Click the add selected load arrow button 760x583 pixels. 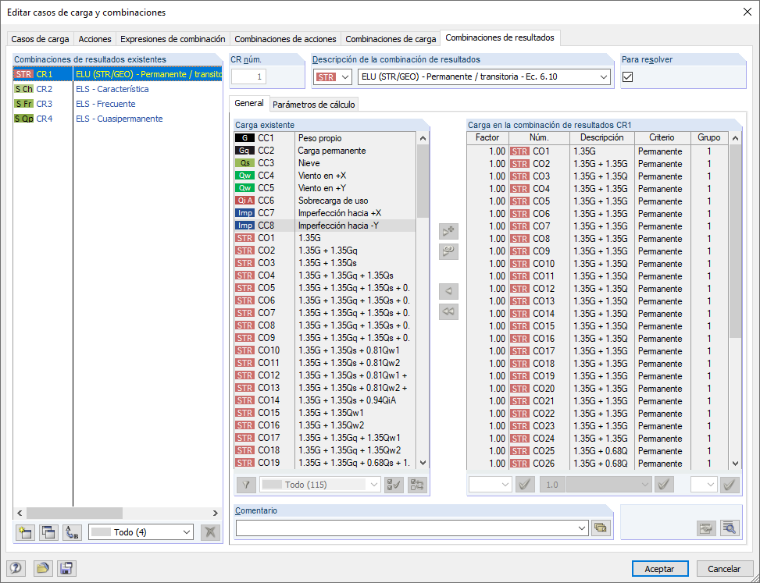click(448, 231)
